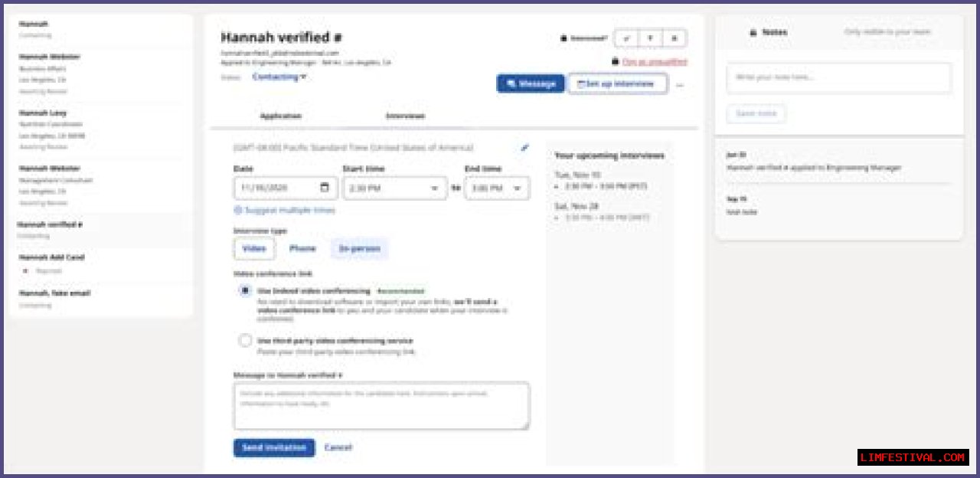
Task: Mark candidate as interested with checkmark
Action: coord(627,38)
